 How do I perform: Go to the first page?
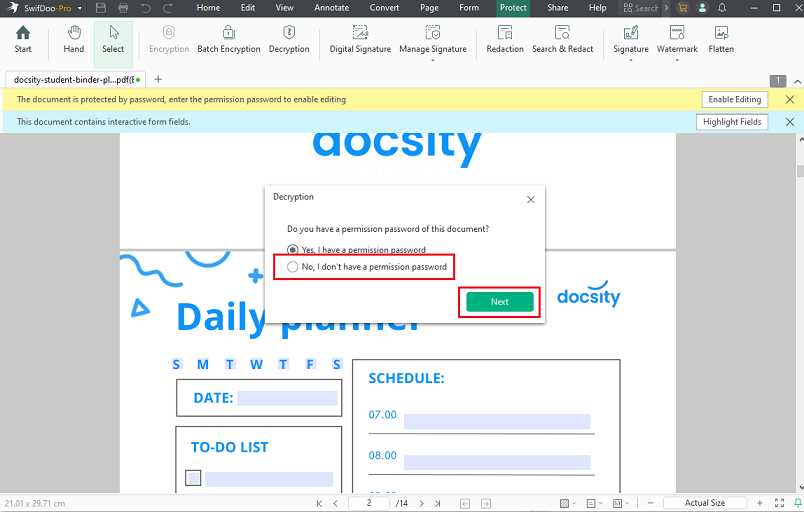[319, 503]
